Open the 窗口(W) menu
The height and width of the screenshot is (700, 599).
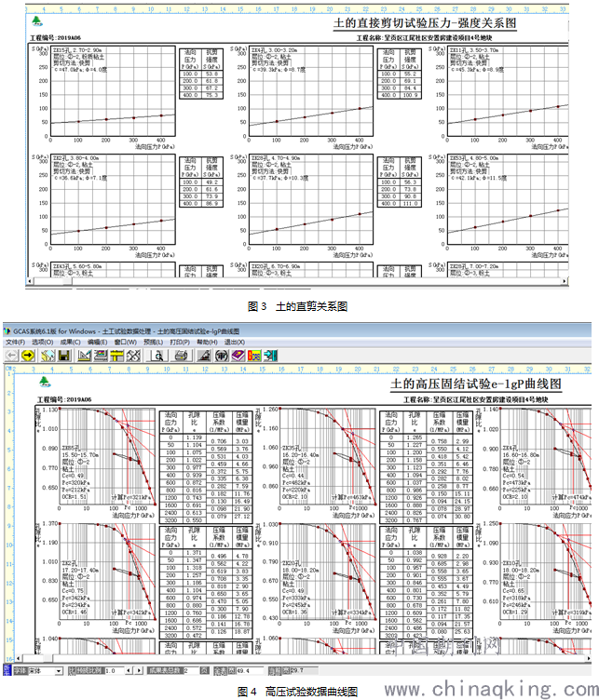[126, 342]
